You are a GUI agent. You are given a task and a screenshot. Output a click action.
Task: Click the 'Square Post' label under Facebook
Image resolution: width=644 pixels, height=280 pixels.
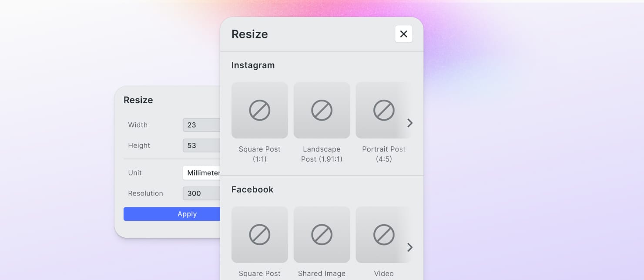[260, 273]
